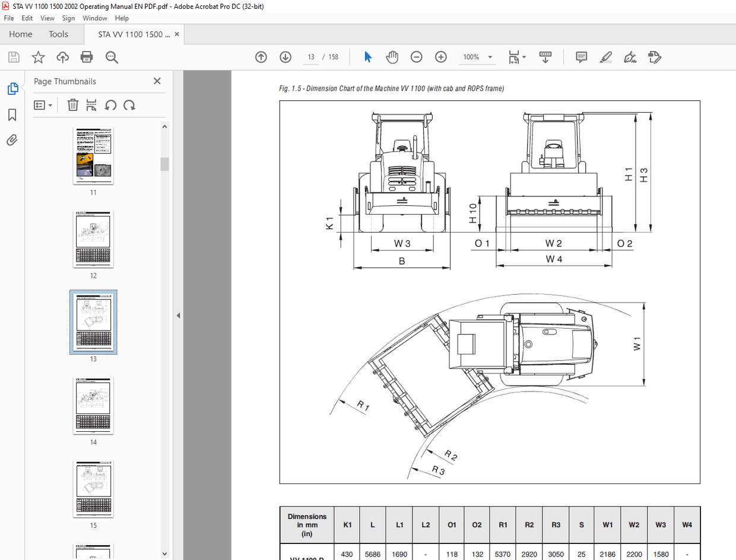This screenshot has height=560, width=736.
Task: Go to the next page
Action: point(285,57)
